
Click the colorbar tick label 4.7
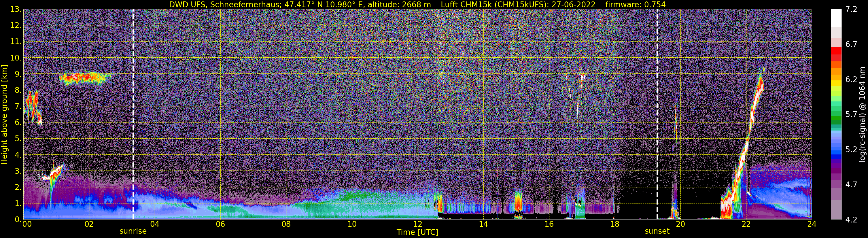coord(851,185)
